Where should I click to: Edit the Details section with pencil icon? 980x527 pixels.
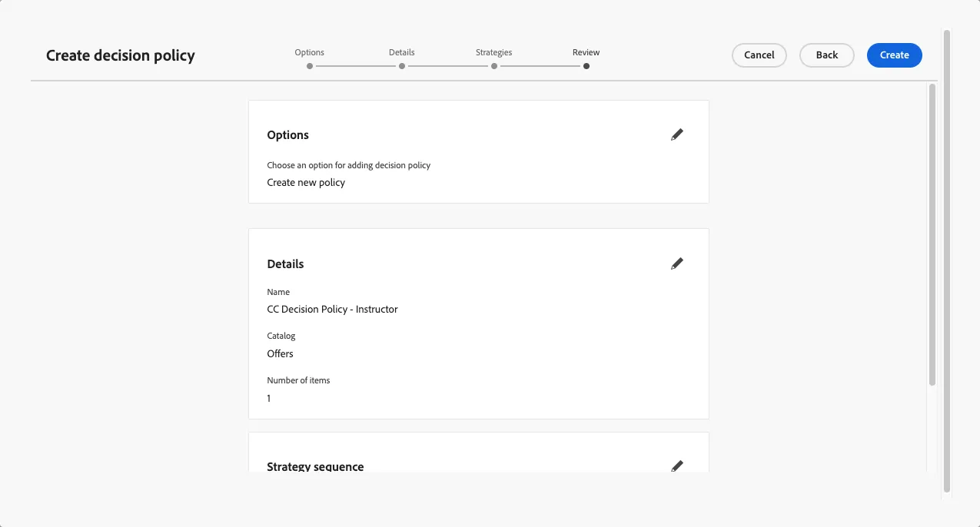click(x=676, y=263)
